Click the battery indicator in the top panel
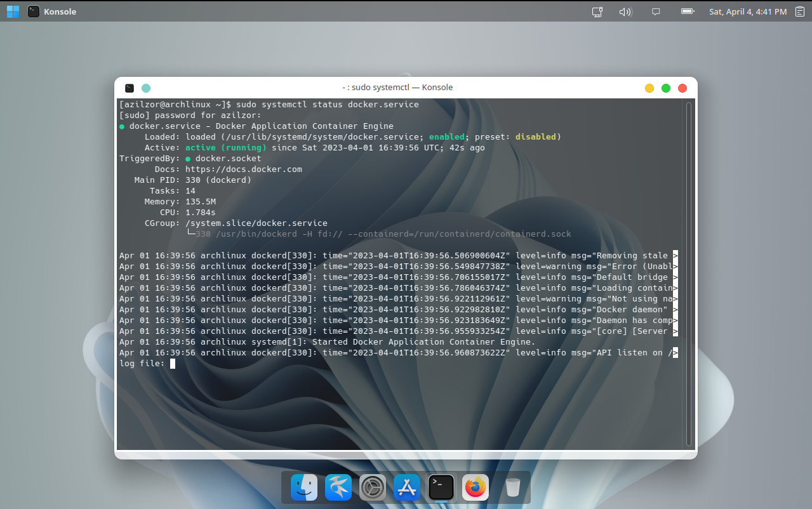Viewport: 812px width, 509px height. (x=686, y=11)
